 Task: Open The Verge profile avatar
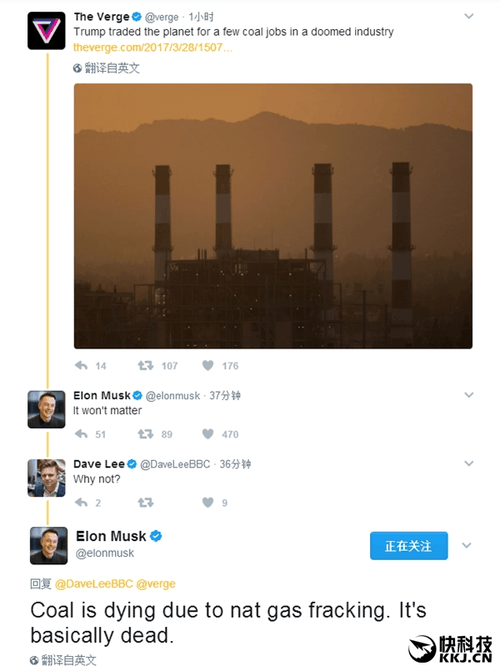pos(47,31)
